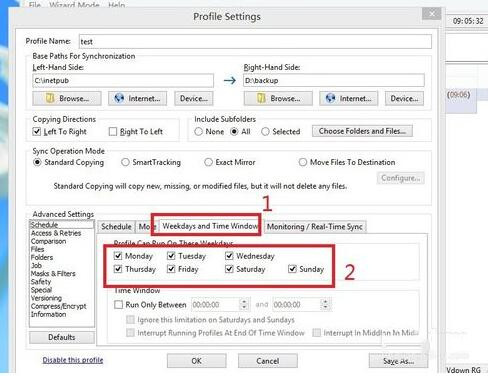Enable Right To Left copying
The height and width of the screenshot is (376, 488).
pos(113,132)
